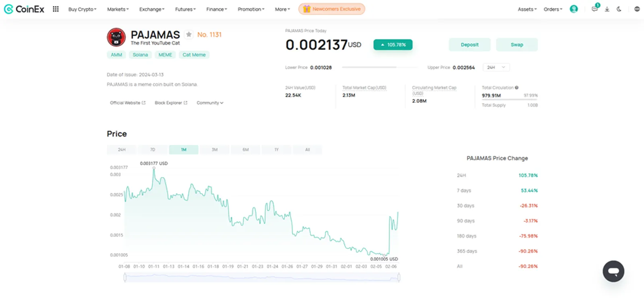
Task: Click the Solana tag
Action: click(x=140, y=55)
